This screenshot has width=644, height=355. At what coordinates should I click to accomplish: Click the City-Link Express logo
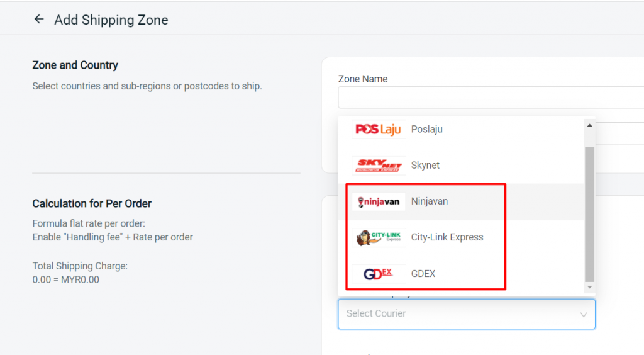[379, 238]
